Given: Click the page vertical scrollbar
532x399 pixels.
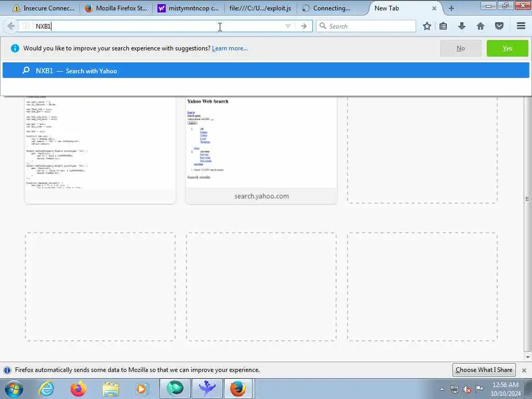Looking at the screenshot, I should point(528,199).
